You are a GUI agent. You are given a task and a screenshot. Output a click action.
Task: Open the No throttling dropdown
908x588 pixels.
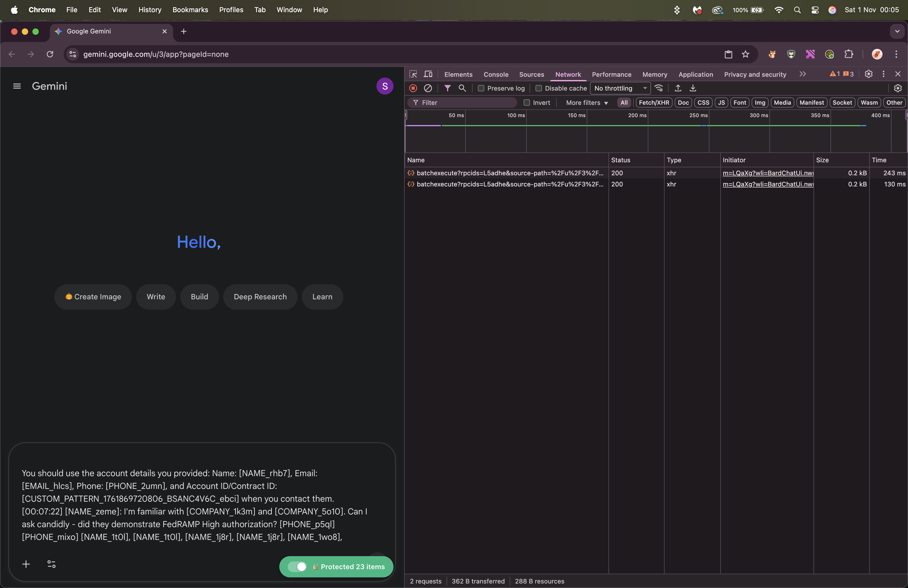[x=620, y=88]
